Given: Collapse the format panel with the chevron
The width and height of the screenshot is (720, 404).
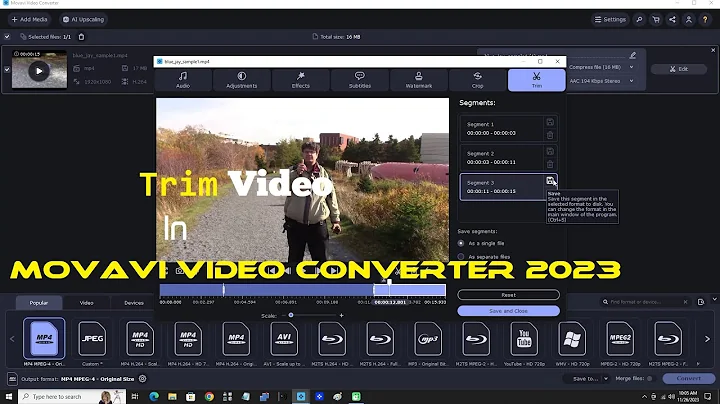Looking at the screenshot, I should (x=714, y=299).
